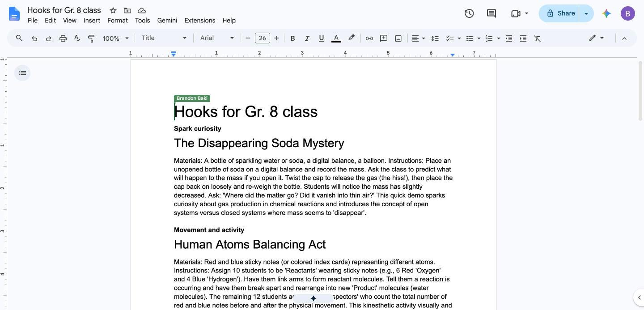Click the Share button
This screenshot has width=644, height=310.
click(x=559, y=13)
